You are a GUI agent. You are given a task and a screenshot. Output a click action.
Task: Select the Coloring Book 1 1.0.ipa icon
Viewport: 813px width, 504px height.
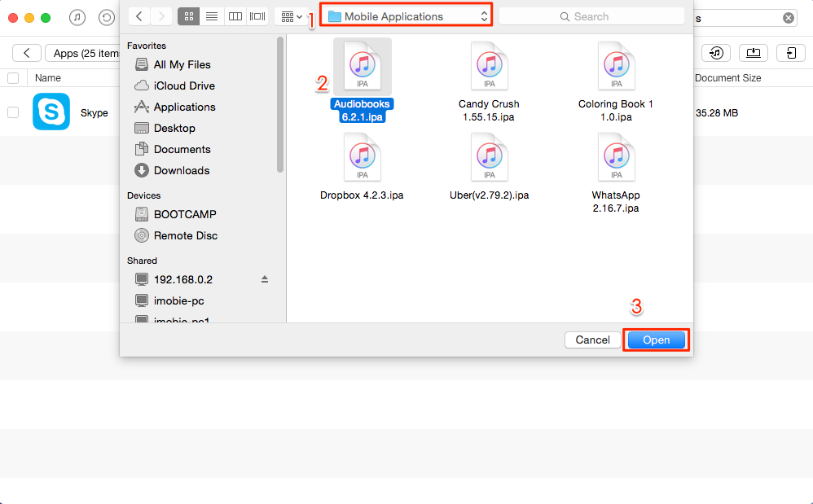pos(616,67)
